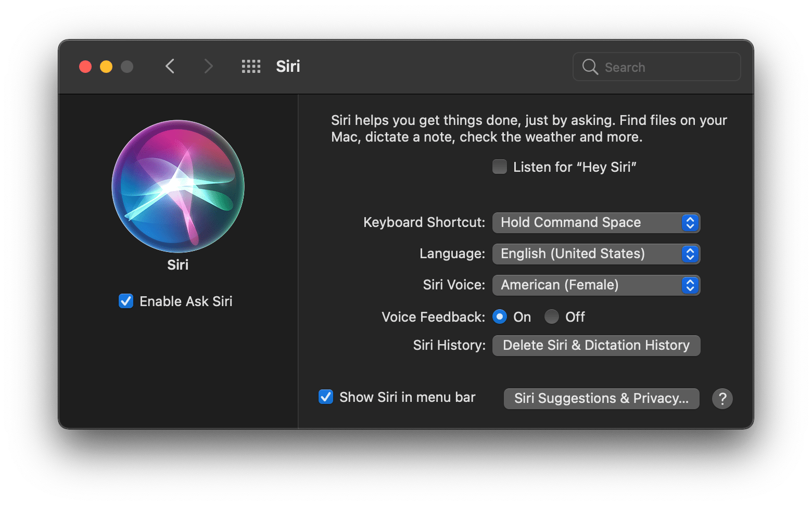Select the On voice feedback option
812x506 pixels.
499,317
